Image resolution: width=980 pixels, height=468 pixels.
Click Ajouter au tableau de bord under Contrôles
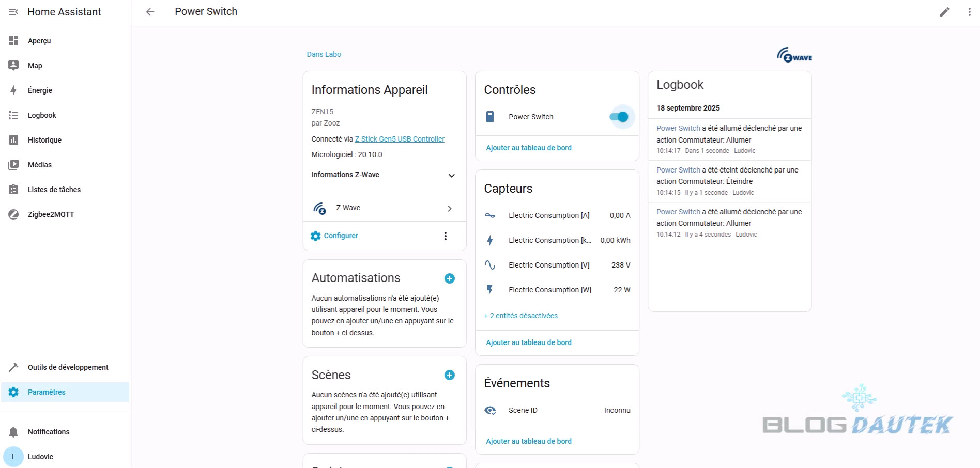tap(528, 148)
